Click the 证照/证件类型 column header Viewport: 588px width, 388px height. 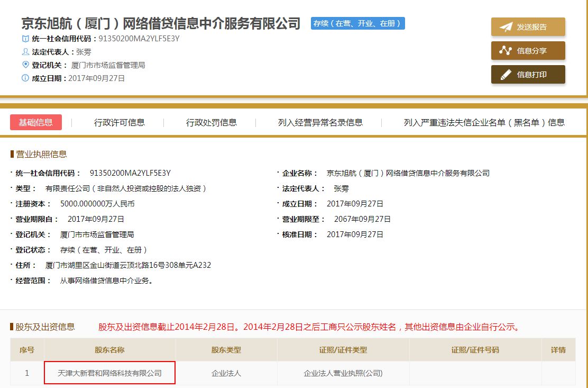[343, 350]
